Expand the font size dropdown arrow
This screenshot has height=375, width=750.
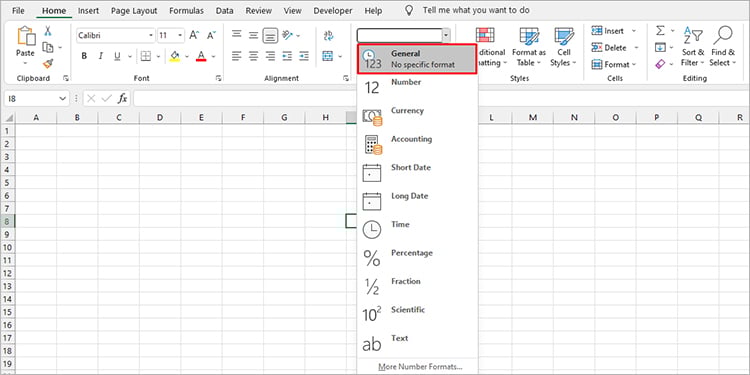tap(180, 35)
